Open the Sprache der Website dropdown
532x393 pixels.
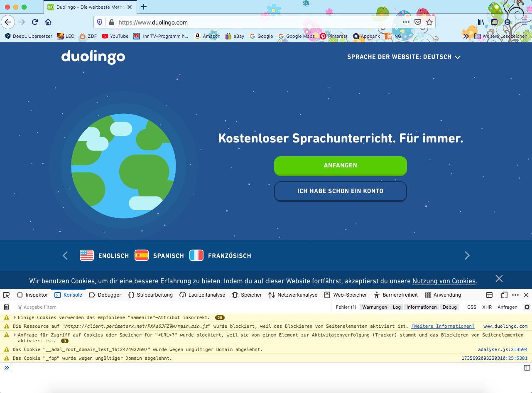404,57
